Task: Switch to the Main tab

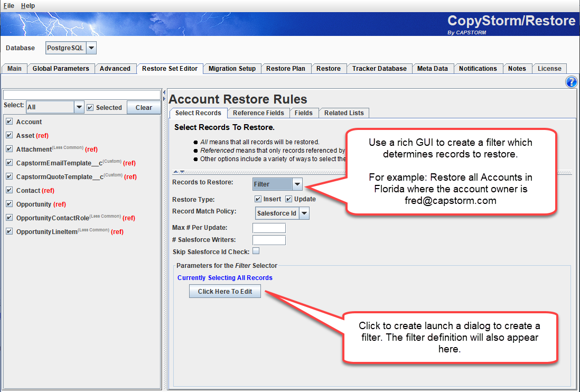Action: (x=14, y=69)
